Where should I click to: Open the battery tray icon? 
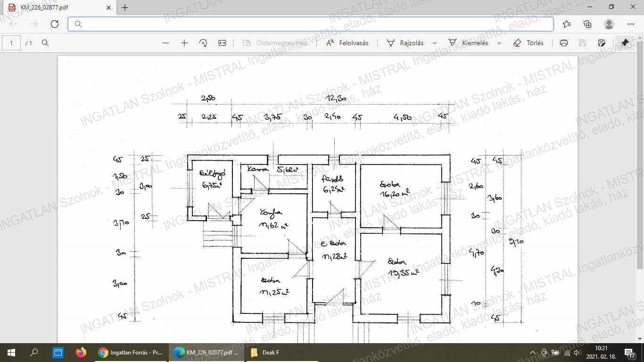coord(555,353)
